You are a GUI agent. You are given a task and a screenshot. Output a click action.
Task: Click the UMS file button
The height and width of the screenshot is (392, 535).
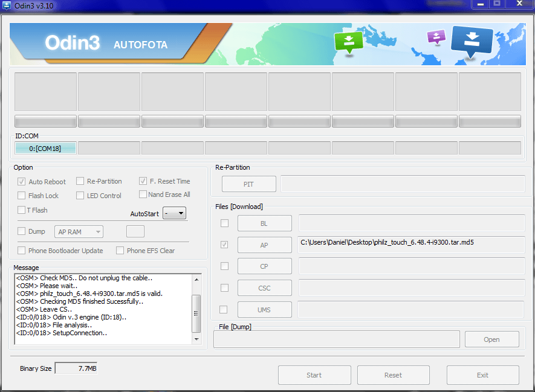[264, 309]
